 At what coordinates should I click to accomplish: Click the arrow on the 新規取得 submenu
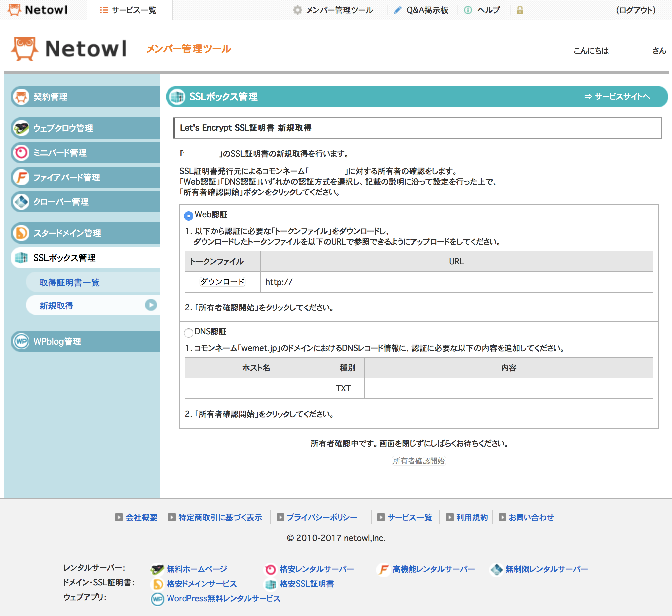151,305
